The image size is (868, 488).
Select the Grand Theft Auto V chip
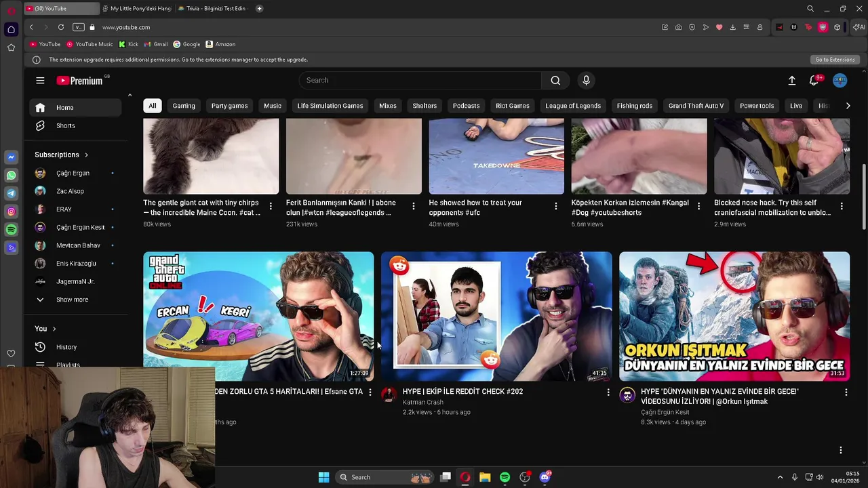696,106
